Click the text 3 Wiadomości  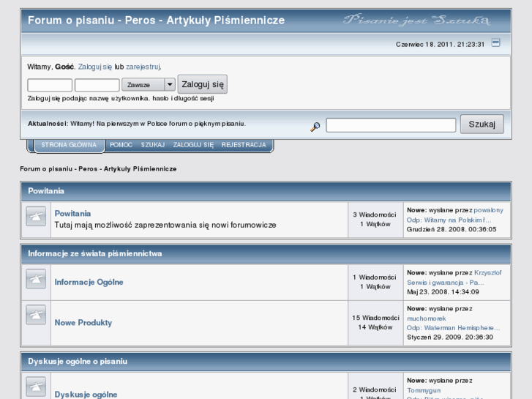point(375,215)
